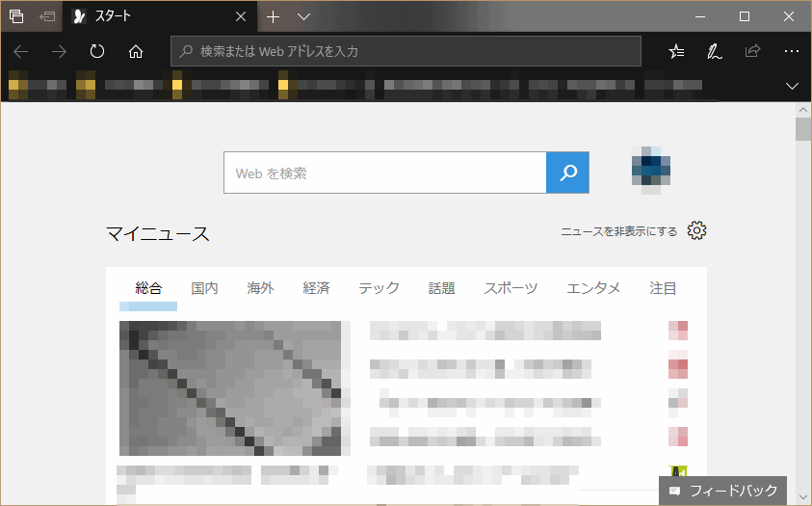Image resolution: width=812 pixels, height=506 pixels.
Task: Click the browser Back arrow button
Action: [21, 51]
